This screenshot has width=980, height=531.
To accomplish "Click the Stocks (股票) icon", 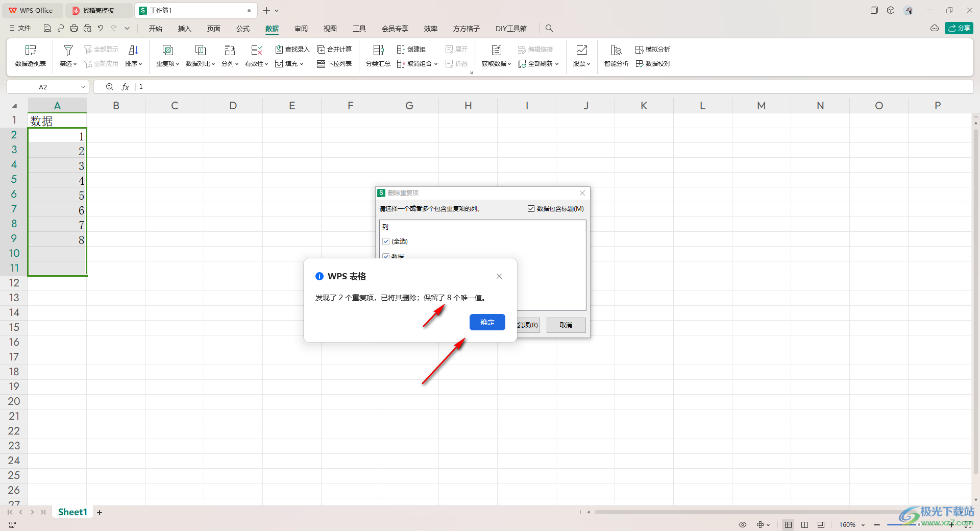I will click(581, 50).
